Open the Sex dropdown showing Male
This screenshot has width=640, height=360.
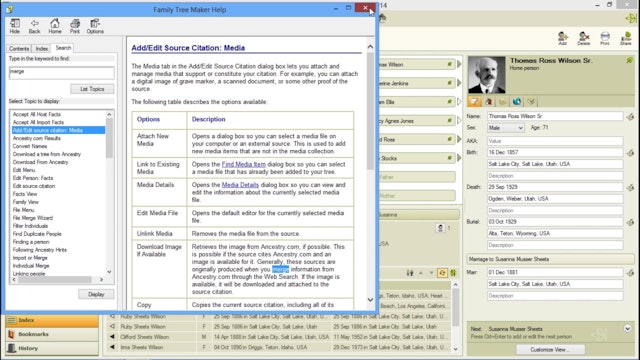505,128
